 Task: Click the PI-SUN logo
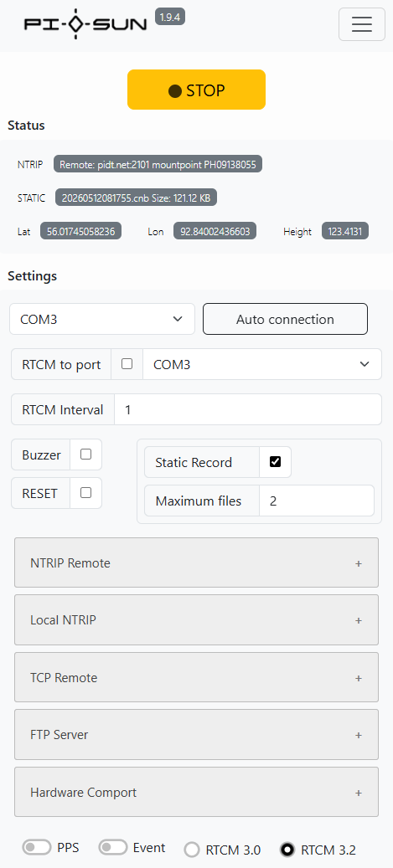pos(85,25)
